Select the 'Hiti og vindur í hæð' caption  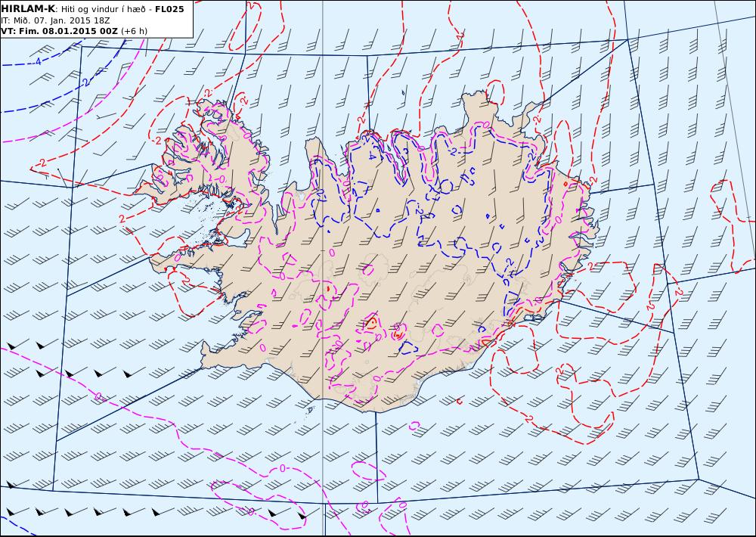point(103,9)
